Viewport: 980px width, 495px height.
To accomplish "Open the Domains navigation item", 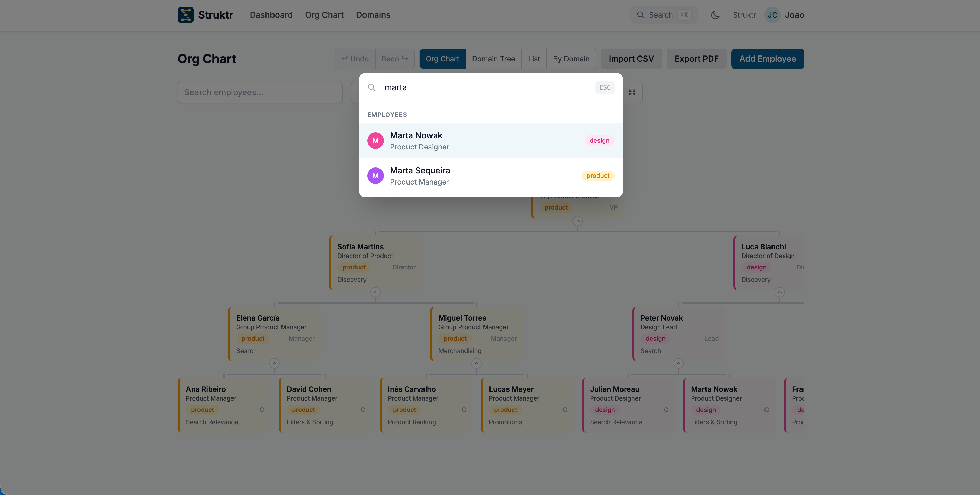I will [373, 15].
